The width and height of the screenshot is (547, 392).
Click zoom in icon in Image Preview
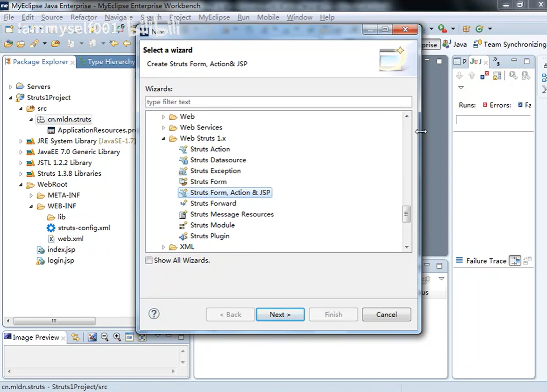click(117, 337)
